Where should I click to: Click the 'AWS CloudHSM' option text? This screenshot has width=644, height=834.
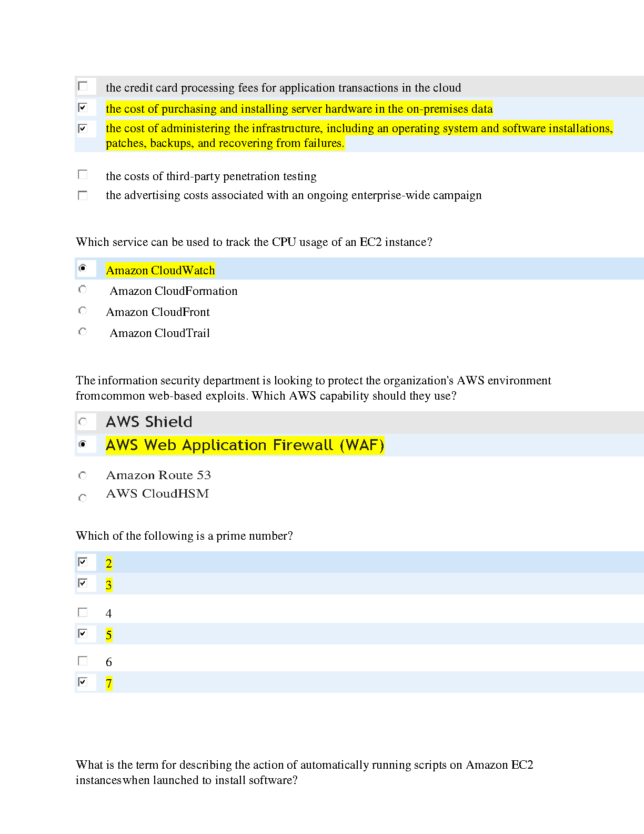point(157,493)
